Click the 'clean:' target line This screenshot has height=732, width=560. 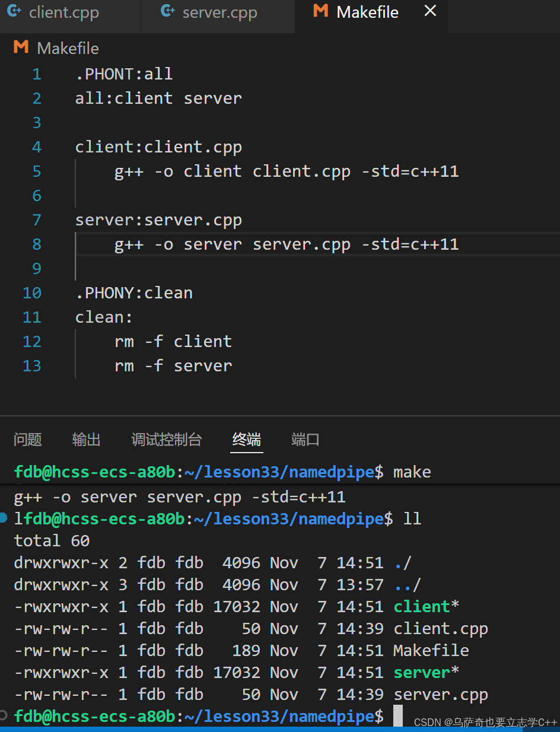(104, 317)
